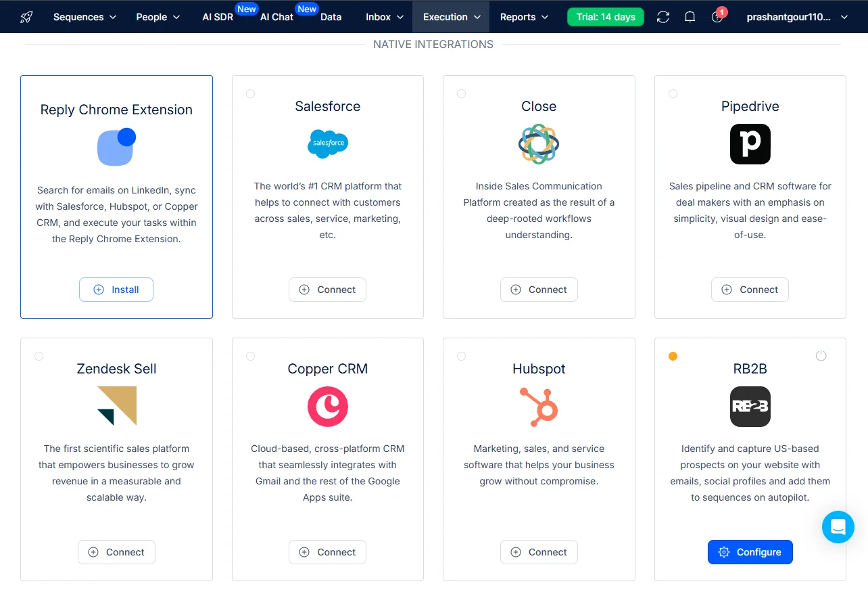Click the Salesforce card title

[x=328, y=106]
